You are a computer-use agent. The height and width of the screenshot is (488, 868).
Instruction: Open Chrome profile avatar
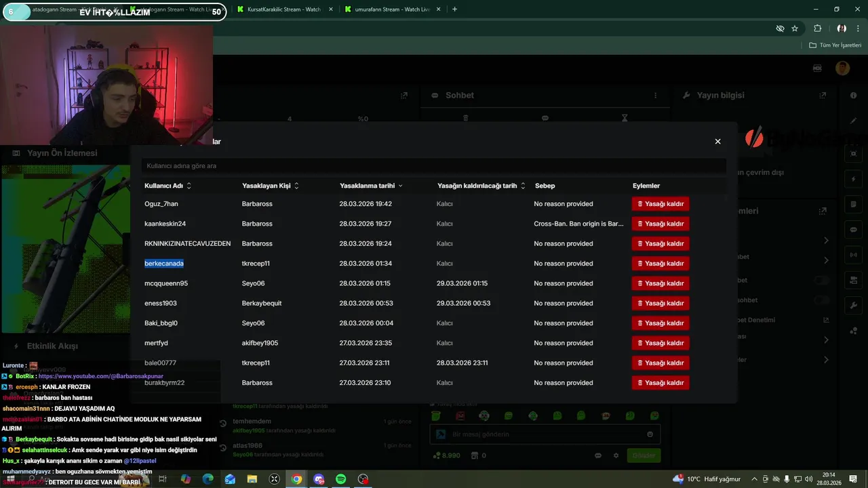(x=842, y=28)
